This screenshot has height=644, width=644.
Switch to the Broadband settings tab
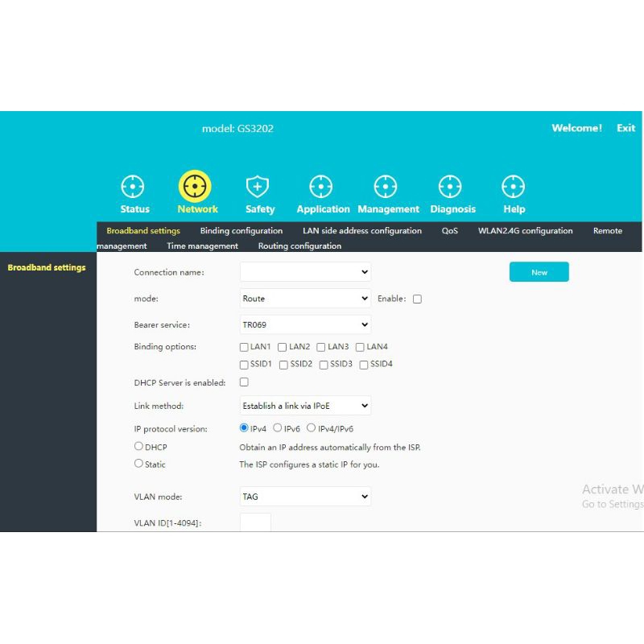tap(143, 230)
